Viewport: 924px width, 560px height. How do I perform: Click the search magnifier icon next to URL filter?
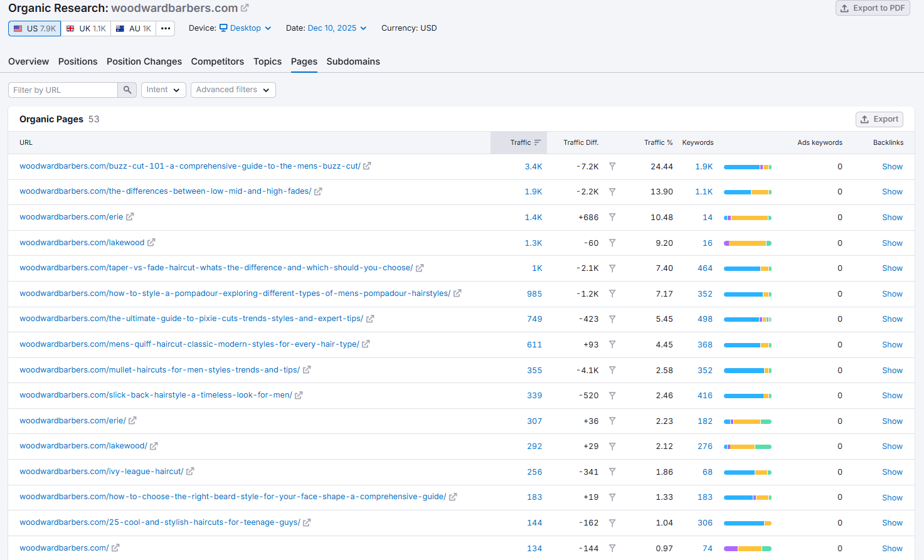click(127, 90)
